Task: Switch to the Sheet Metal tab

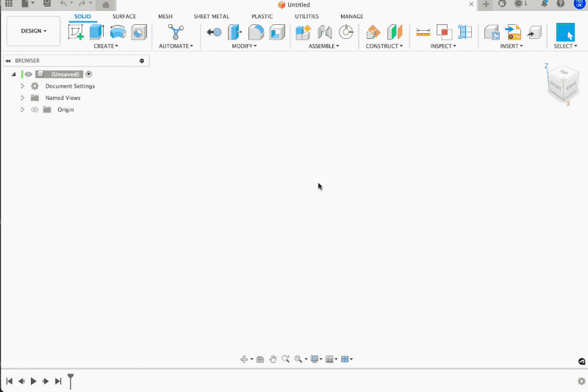Action: point(212,16)
